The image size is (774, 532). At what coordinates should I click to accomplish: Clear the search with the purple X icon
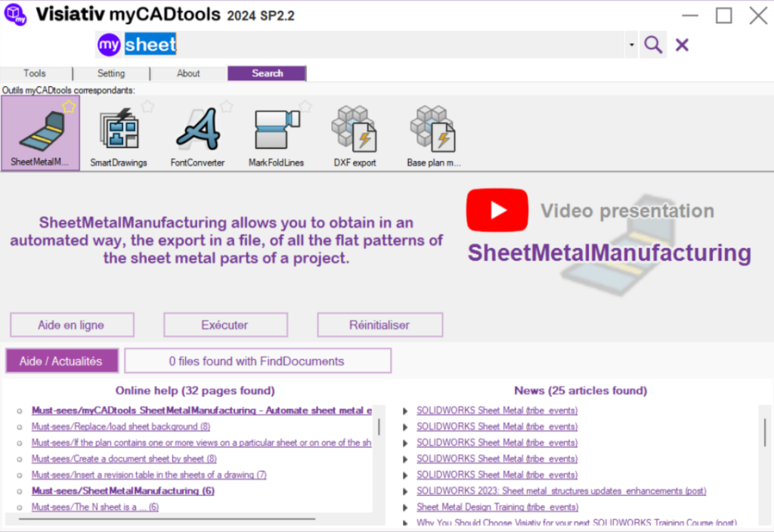tap(683, 45)
